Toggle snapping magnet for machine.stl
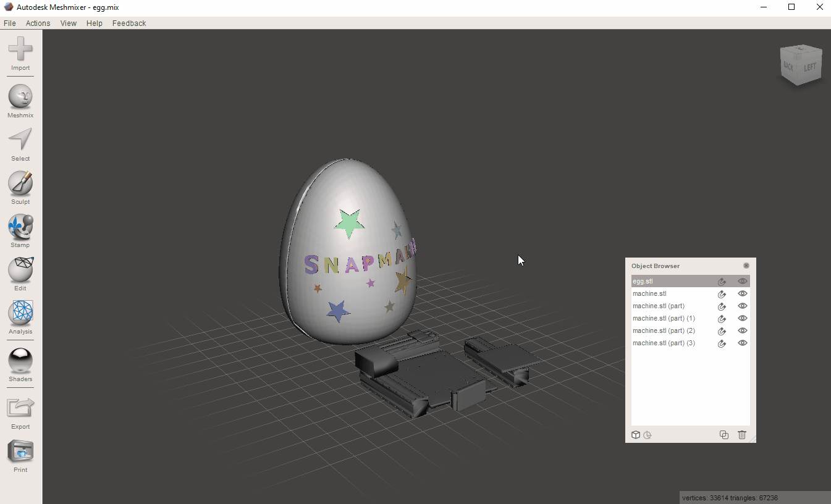The height and width of the screenshot is (504, 831). tap(722, 294)
